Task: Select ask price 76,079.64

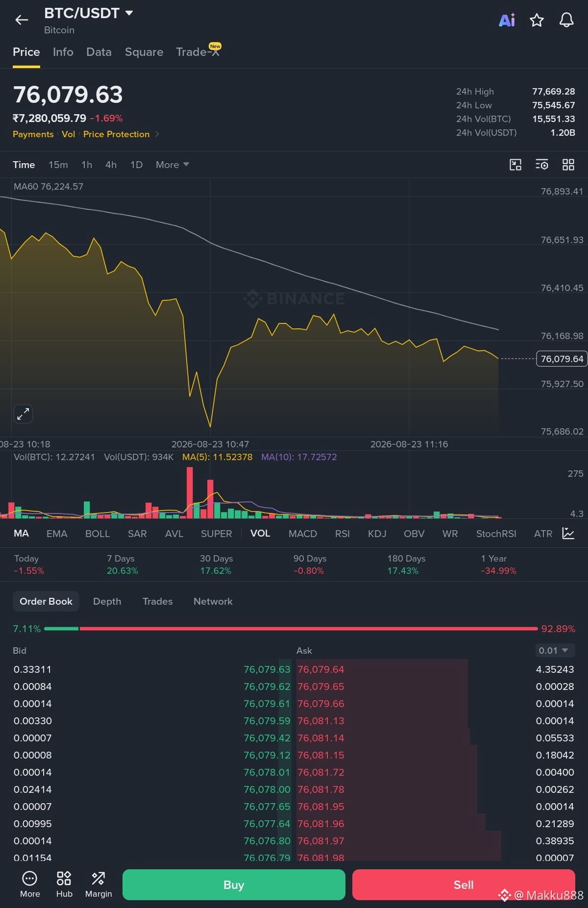Action: (321, 669)
